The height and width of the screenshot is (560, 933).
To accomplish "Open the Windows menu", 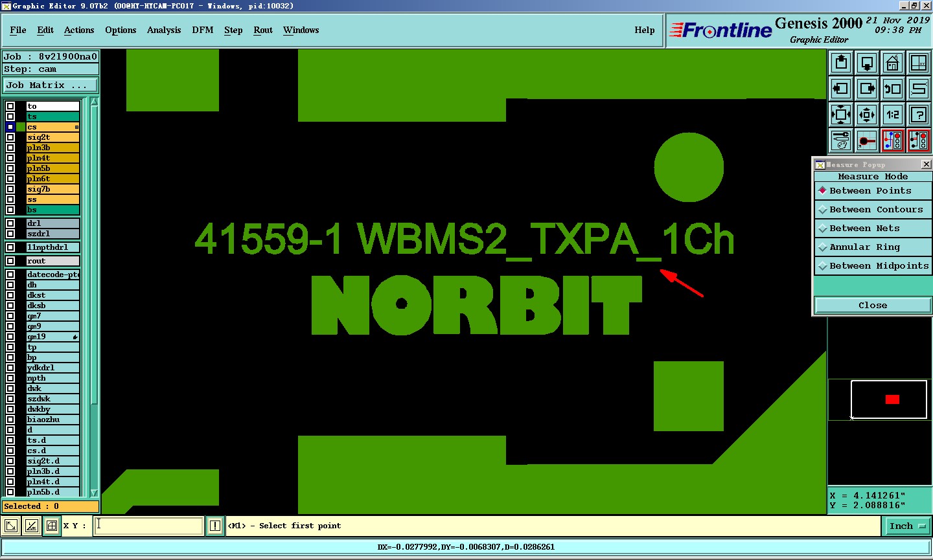I will click(301, 30).
